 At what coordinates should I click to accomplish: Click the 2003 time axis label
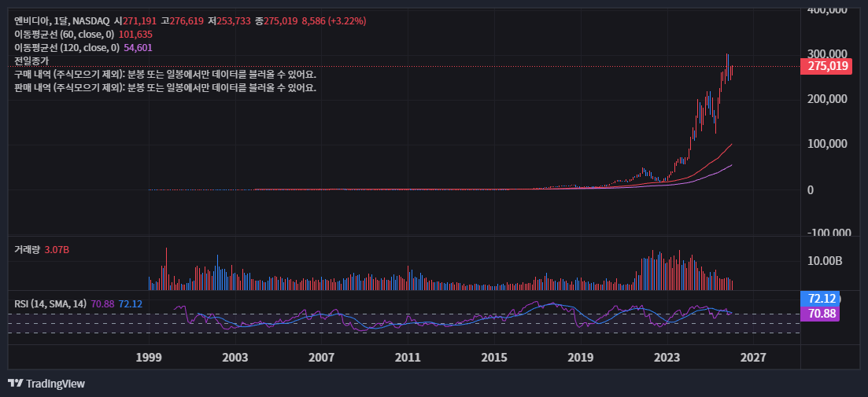tap(235, 357)
